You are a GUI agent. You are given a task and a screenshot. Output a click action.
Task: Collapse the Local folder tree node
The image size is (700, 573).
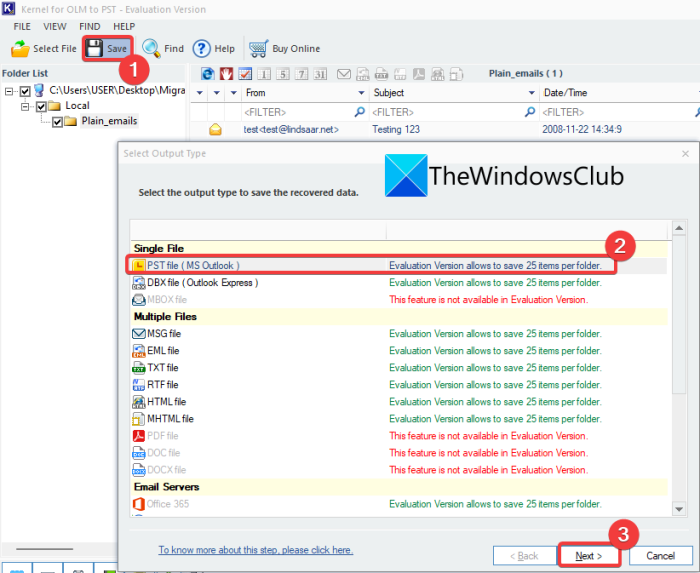pos(25,106)
